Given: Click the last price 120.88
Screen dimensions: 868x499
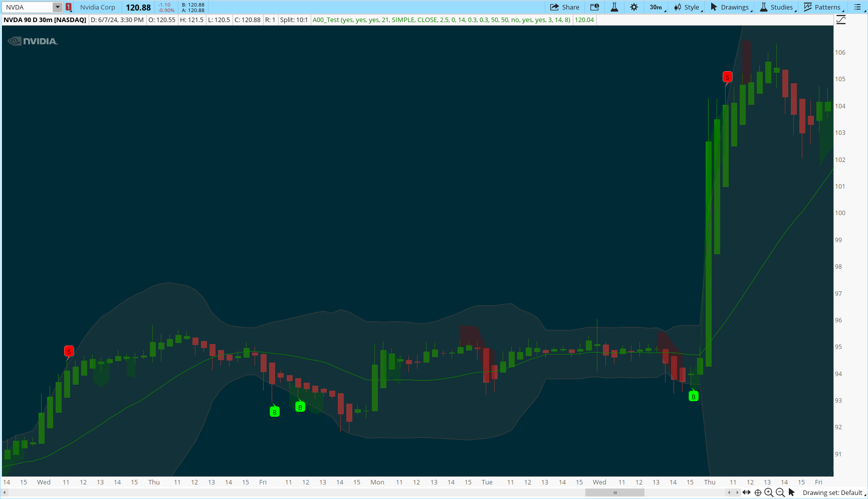Looking at the screenshot, I should coord(138,8).
